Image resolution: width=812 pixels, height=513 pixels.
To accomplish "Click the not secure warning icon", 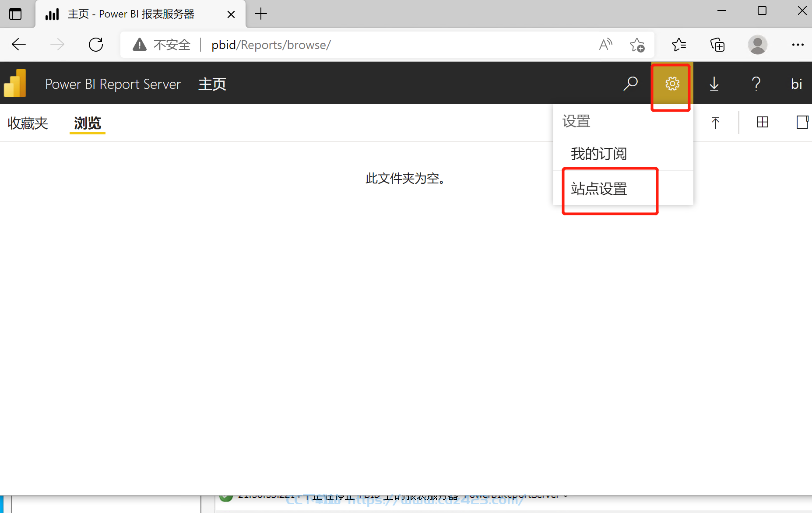I will [x=140, y=44].
